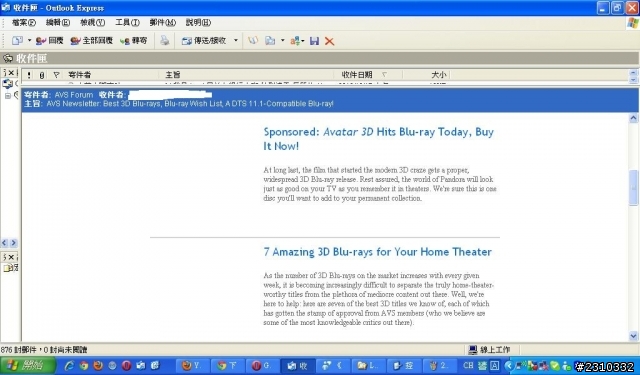Open the 檔案(F) menu
The height and width of the screenshot is (375, 640).
[x=24, y=22]
